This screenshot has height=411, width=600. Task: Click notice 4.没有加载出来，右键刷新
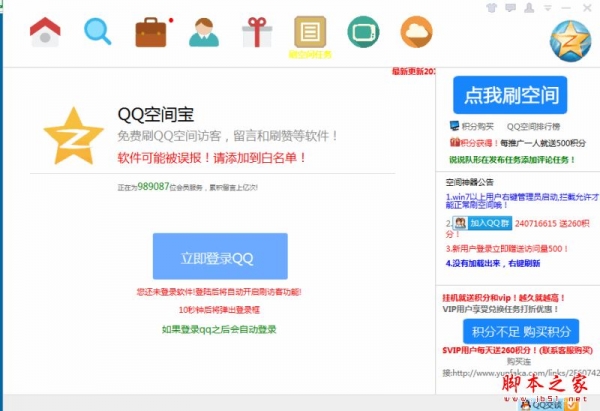tap(493, 263)
